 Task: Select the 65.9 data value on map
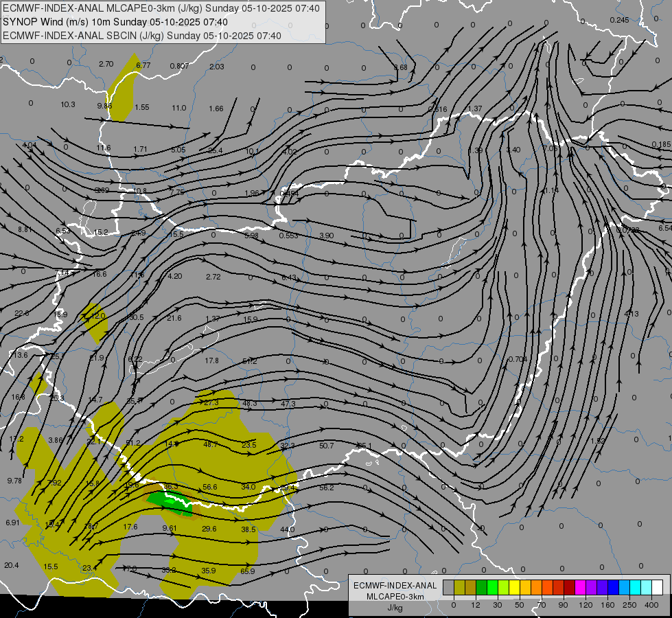[248, 571]
